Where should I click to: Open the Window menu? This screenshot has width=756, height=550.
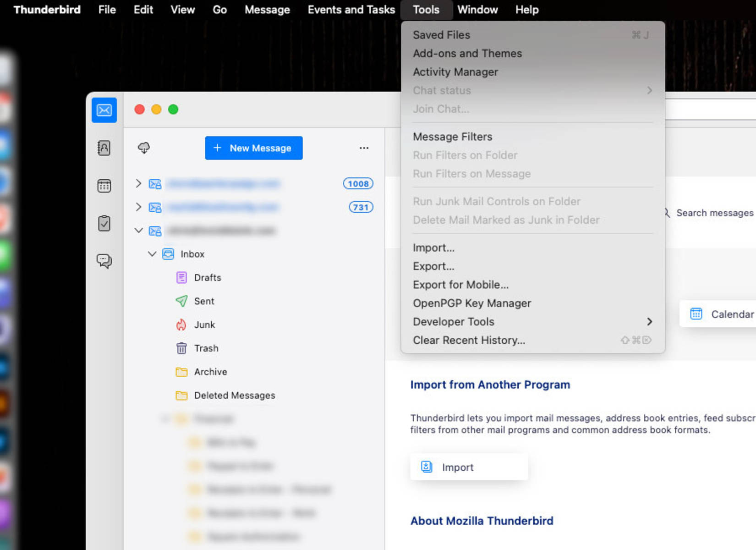click(x=477, y=10)
